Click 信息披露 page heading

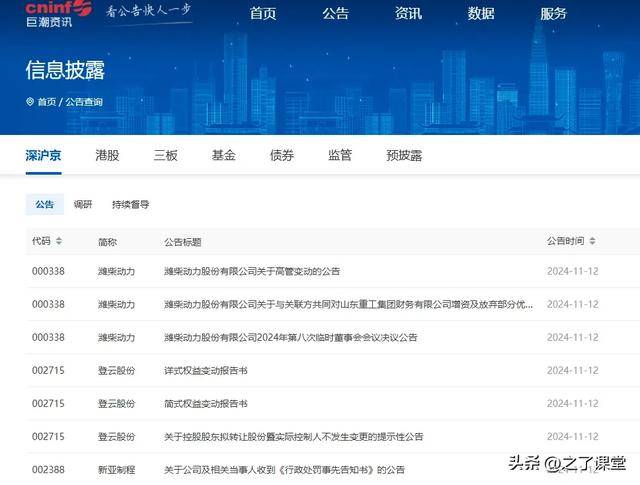pyautogui.click(x=65, y=70)
